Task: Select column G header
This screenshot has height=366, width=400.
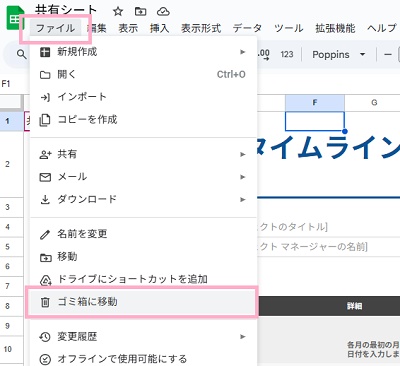Action: [x=373, y=103]
